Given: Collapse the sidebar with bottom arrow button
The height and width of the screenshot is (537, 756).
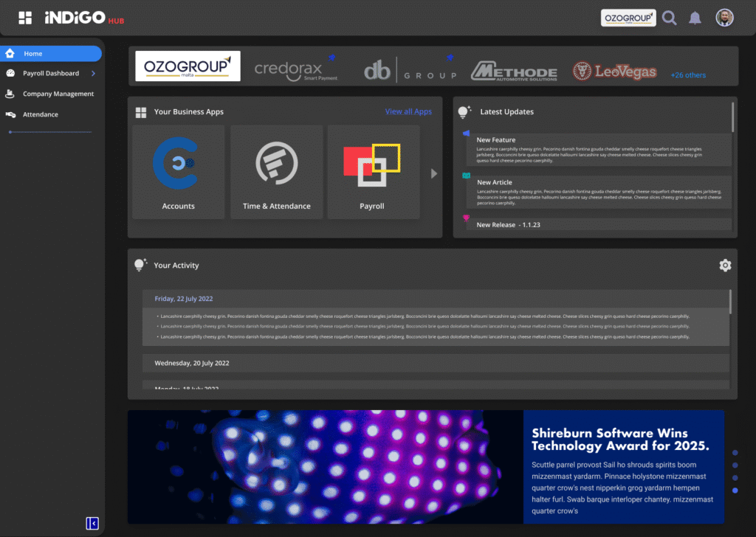Looking at the screenshot, I should coord(92,523).
